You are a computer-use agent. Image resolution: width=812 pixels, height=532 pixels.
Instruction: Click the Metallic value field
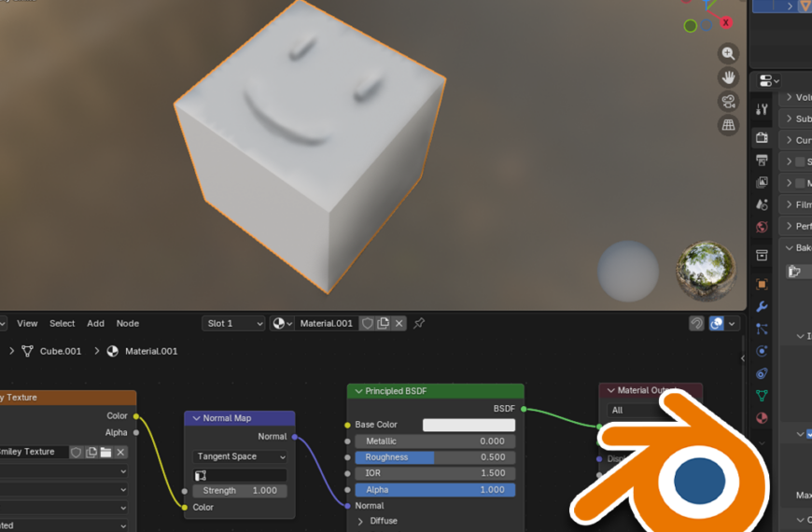(435, 441)
